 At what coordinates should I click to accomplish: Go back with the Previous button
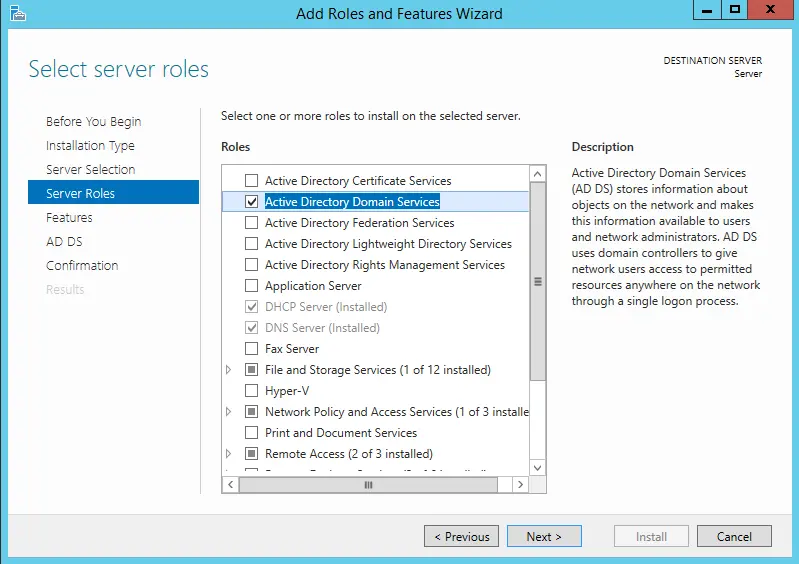[x=461, y=537]
